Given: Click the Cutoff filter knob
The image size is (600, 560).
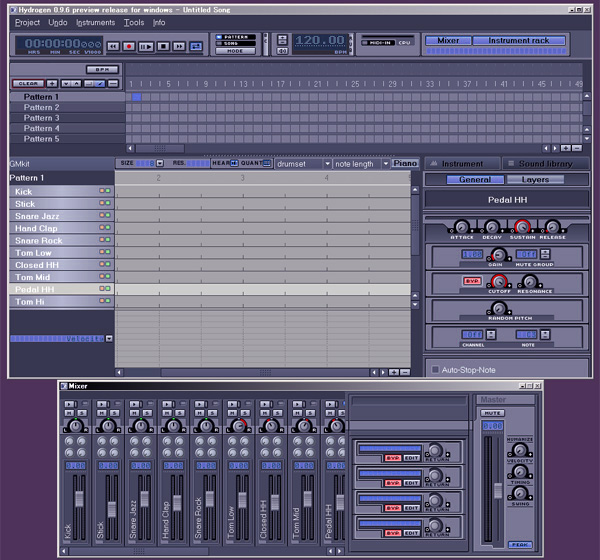Looking at the screenshot, I should (500, 283).
